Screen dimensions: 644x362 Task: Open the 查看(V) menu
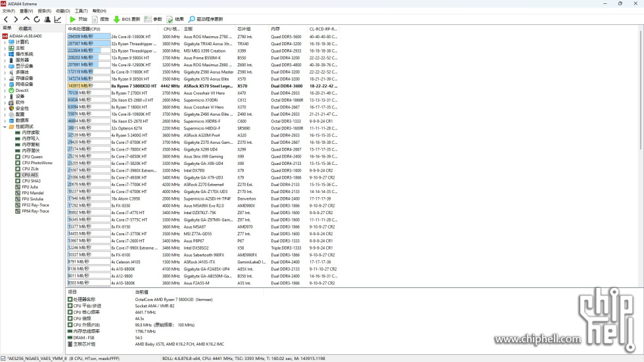(26, 11)
